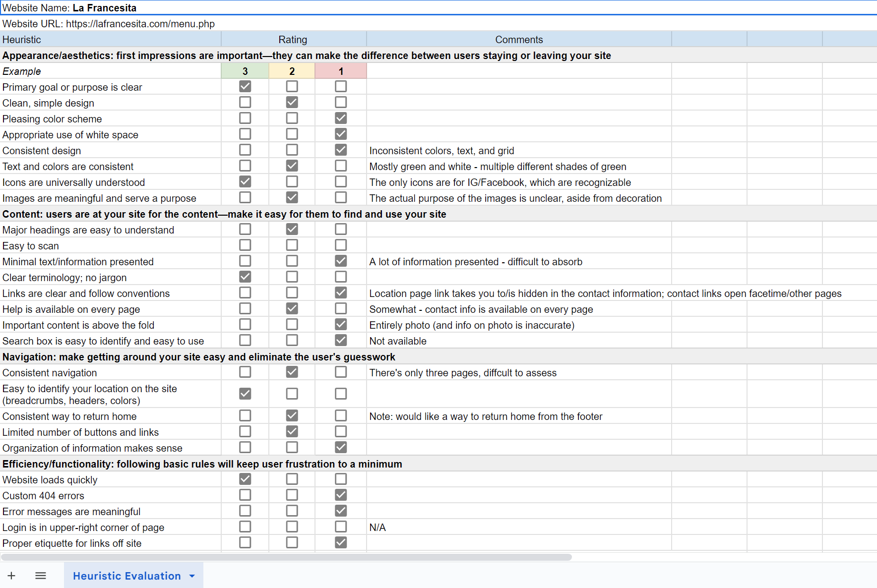The image size is (877, 588).
Task: Select comment 'Inconsistent colors, text, and grid'
Action: (519, 150)
